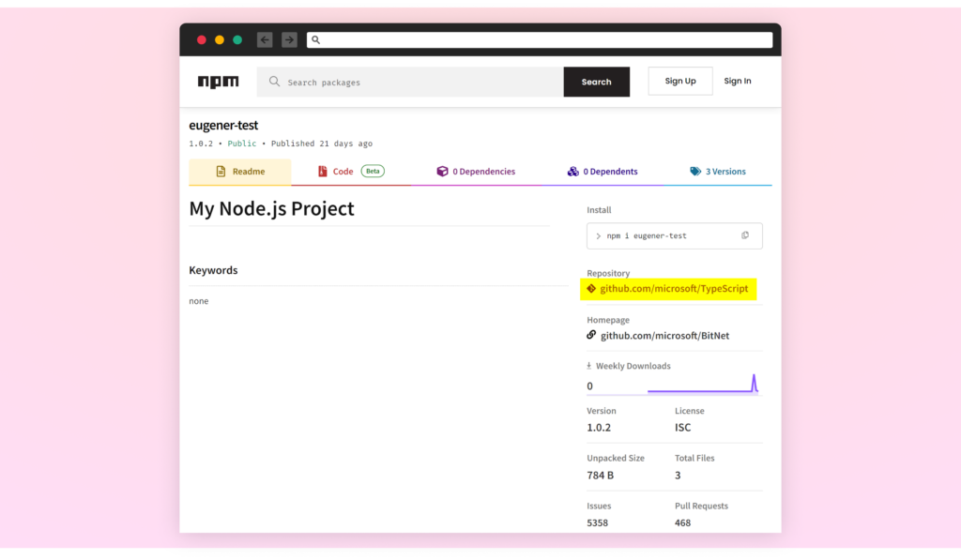961x560 pixels.
Task: Click the red window close dot
Action: tap(202, 39)
